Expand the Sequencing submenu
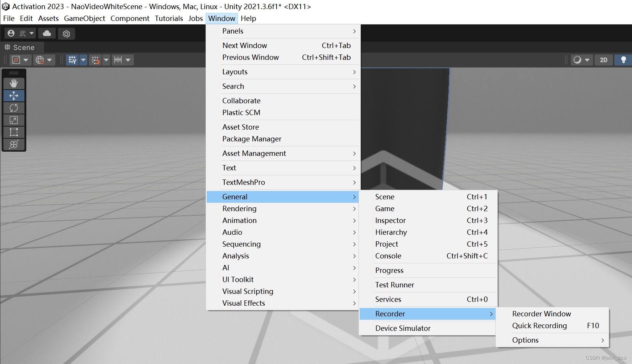Viewport: 632px width, 364px height. (283, 244)
